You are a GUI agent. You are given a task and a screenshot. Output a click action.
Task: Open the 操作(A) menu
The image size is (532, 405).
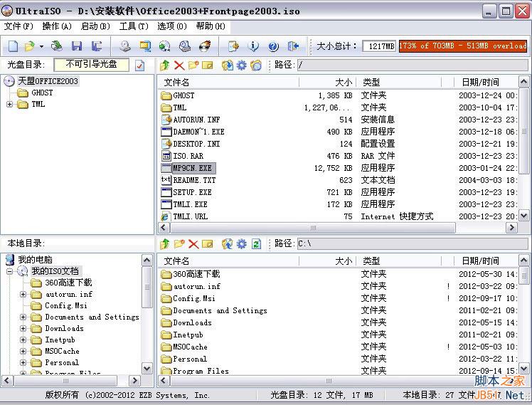[x=57, y=26]
